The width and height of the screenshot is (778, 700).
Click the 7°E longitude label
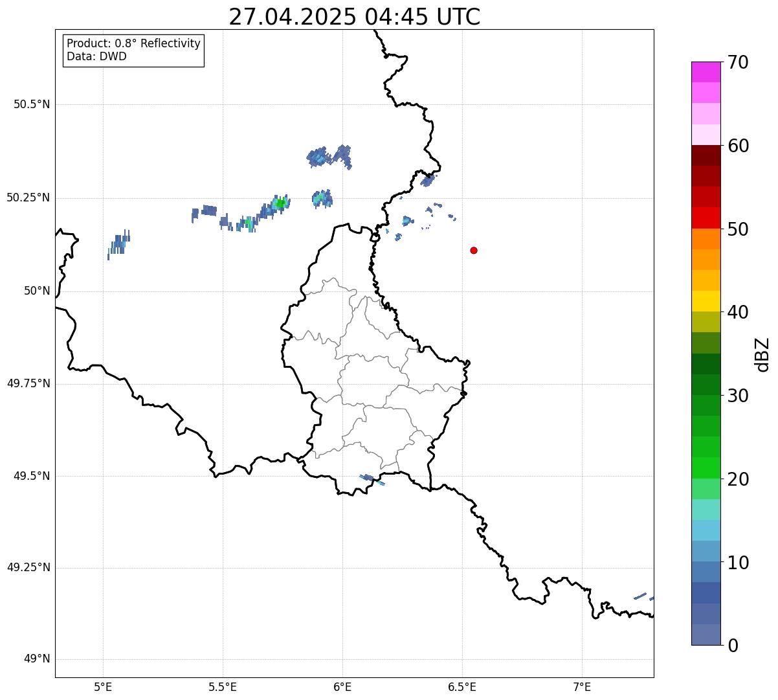(582, 686)
